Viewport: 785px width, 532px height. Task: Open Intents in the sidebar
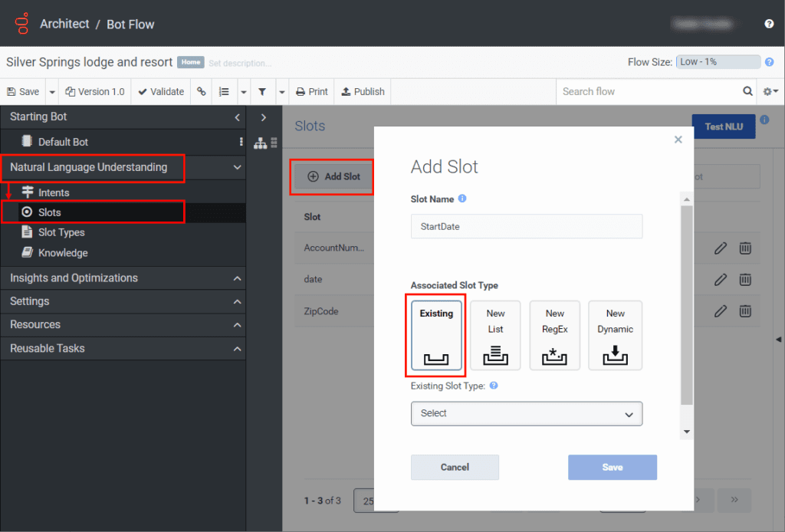click(x=54, y=192)
